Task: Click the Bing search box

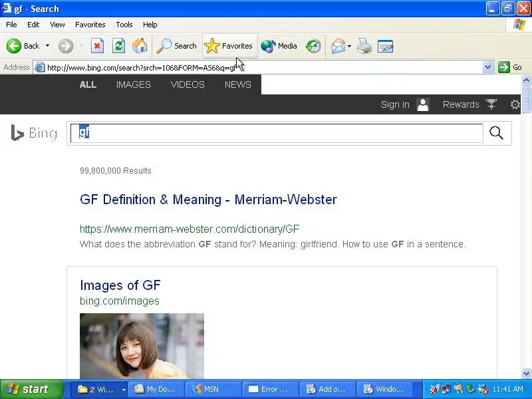Action: click(277, 133)
